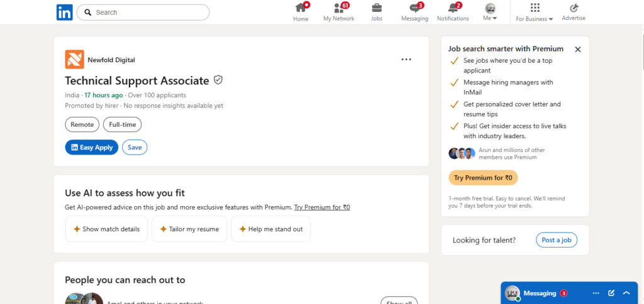Click the Try Premium for ₹0 link
644x304 pixels.
click(322, 207)
